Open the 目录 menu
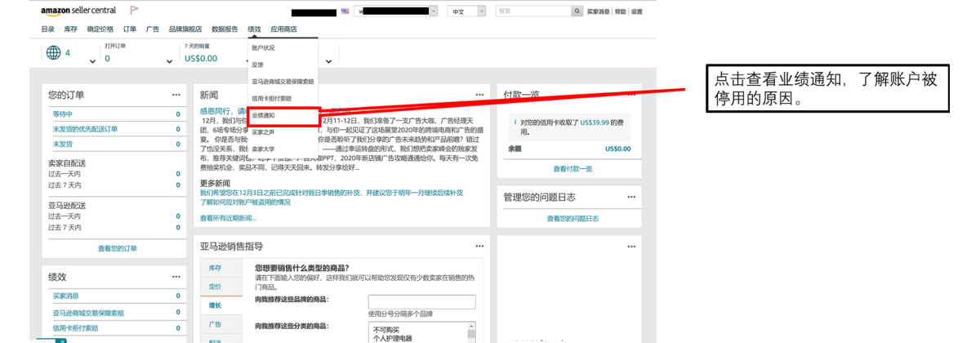The height and width of the screenshot is (343, 980). point(48,29)
